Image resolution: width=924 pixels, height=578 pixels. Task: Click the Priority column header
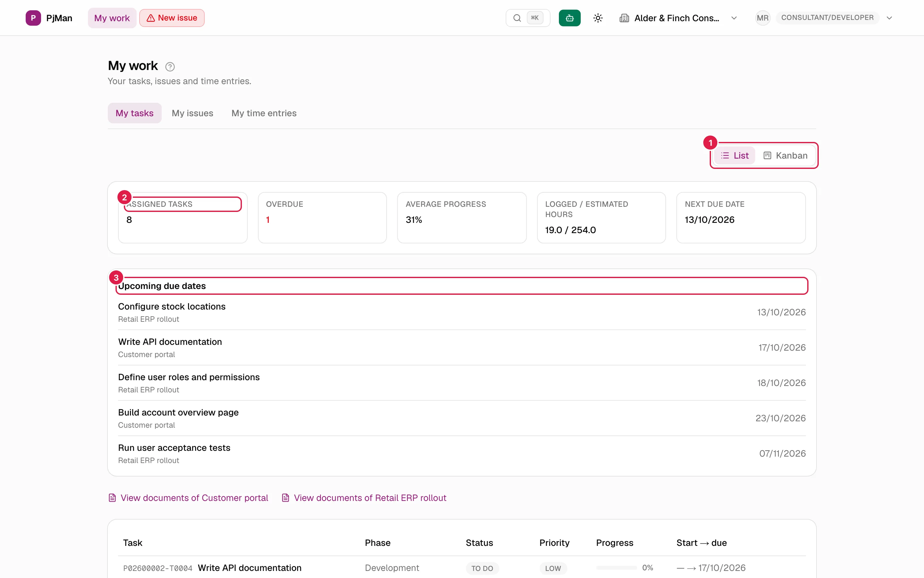coord(554,543)
